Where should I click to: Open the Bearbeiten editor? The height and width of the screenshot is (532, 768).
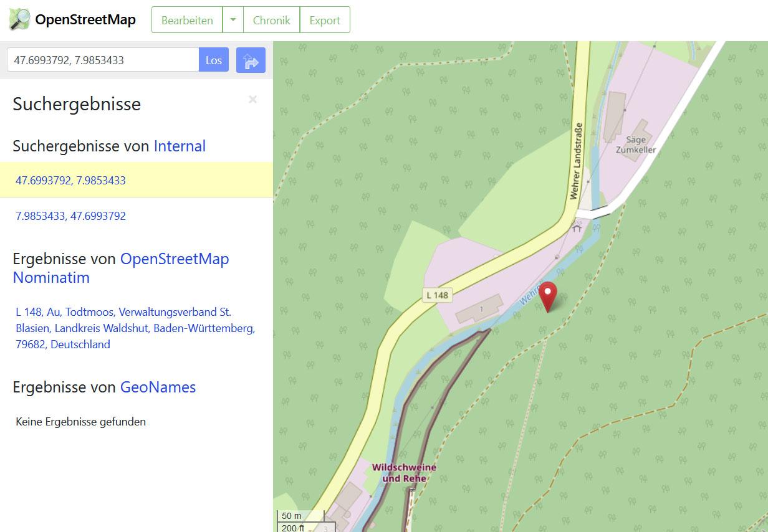[187, 20]
